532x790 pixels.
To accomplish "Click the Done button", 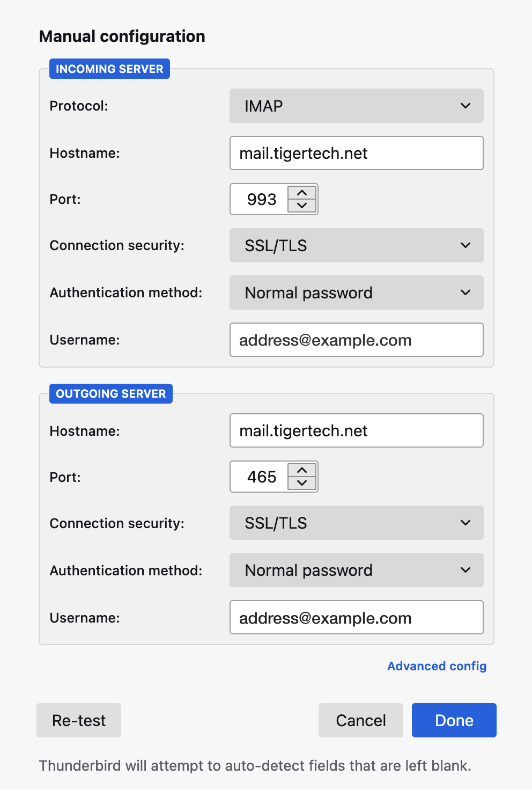I will pos(453,720).
